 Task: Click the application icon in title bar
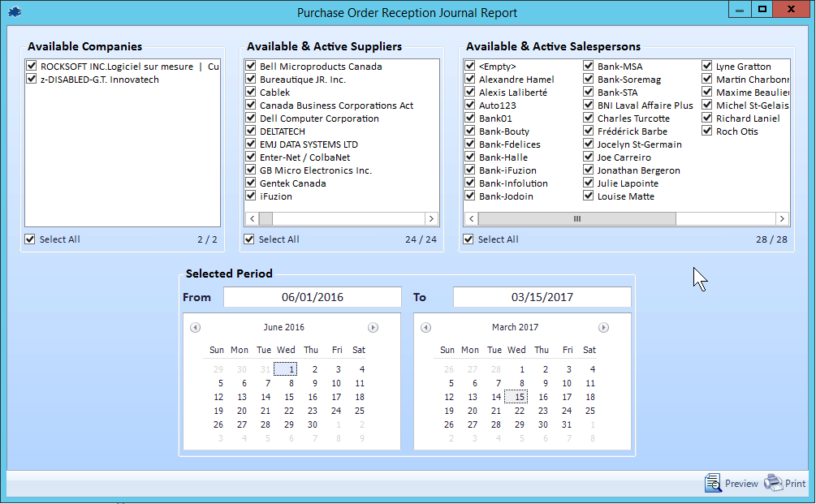[15, 11]
